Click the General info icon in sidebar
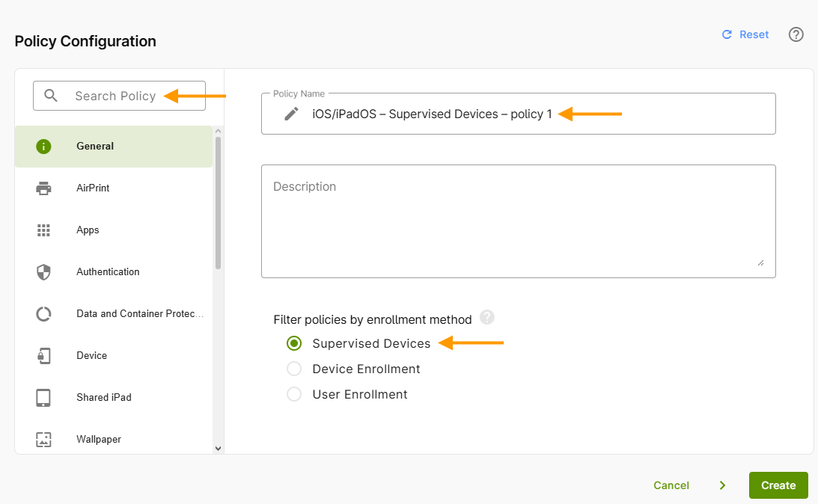This screenshot has height=504, width=818. [44, 147]
